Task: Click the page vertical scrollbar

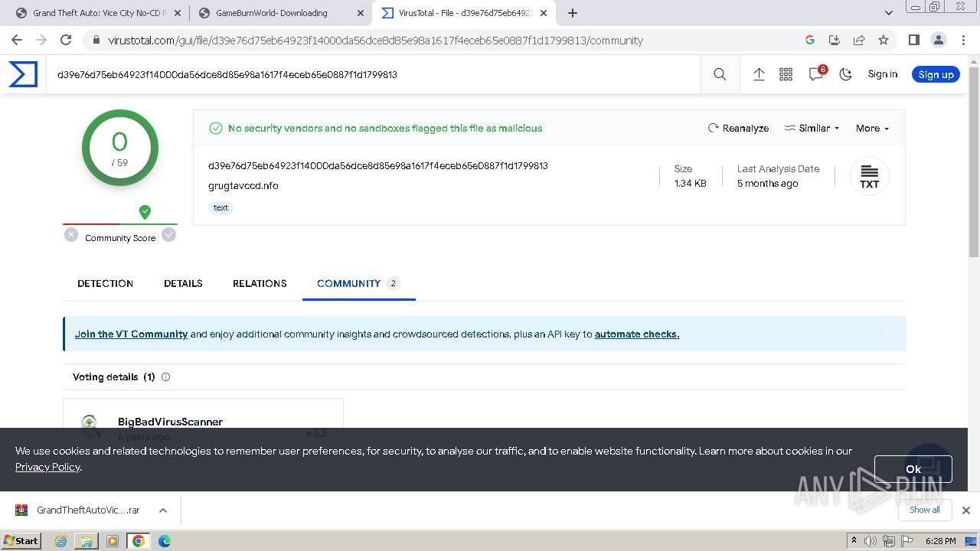Action: 974,161
